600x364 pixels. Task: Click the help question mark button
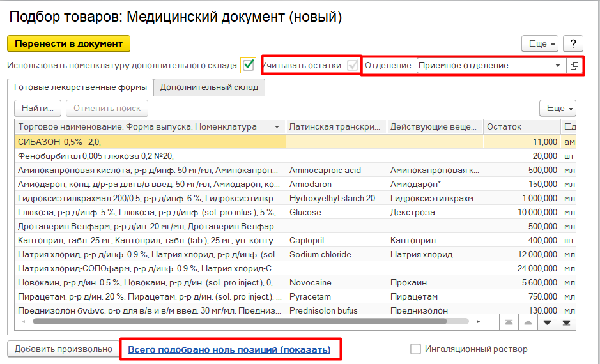tap(573, 44)
